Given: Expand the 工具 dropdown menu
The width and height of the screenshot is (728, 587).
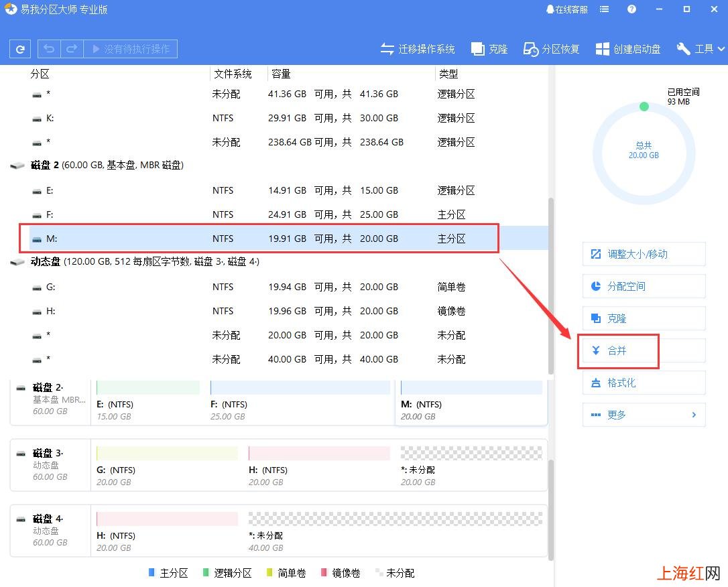Looking at the screenshot, I should coord(701,49).
